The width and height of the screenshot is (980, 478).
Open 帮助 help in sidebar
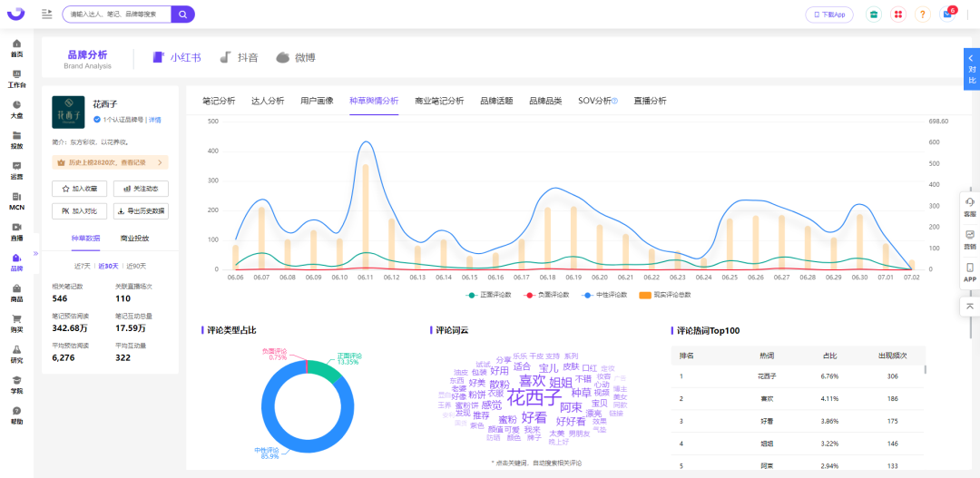tap(17, 415)
